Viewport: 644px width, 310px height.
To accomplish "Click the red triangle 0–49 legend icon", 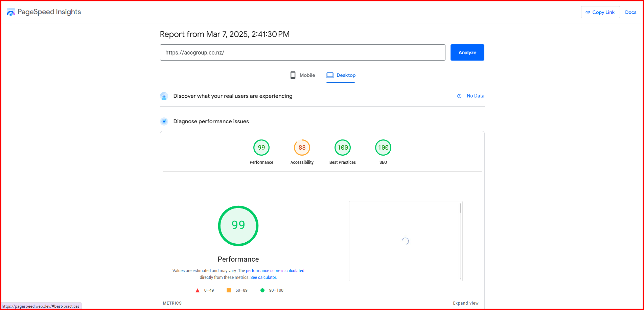I will 198,290.
